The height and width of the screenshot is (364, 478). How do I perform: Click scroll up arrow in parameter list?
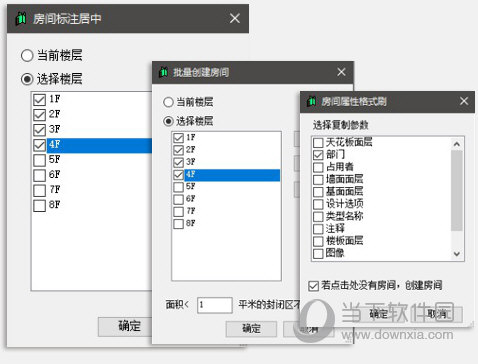coord(457,144)
